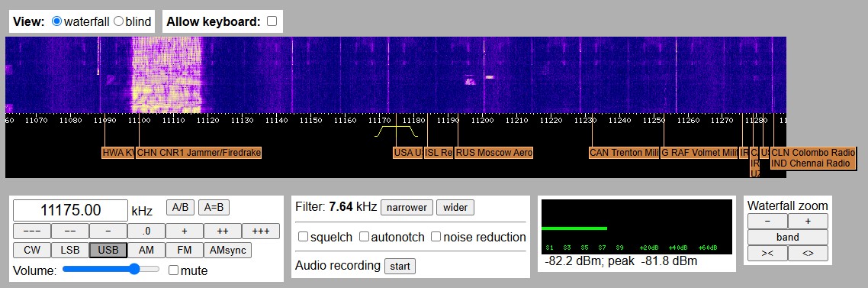Image resolution: width=868 pixels, height=288 pixels.
Task: Click the triple plus tuning step button
Action: click(x=260, y=231)
